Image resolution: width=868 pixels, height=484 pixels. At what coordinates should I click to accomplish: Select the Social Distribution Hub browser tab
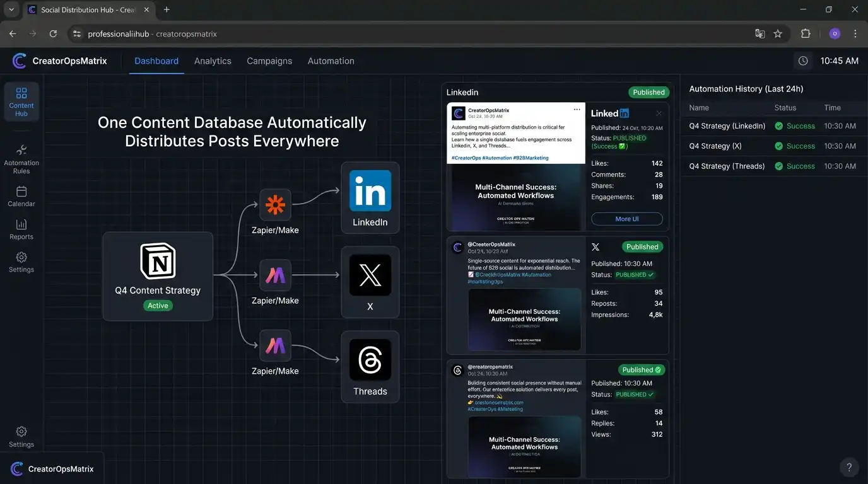tap(88, 10)
